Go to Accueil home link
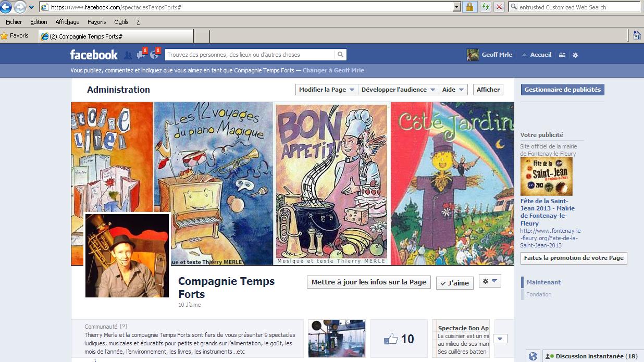The height and width of the screenshot is (362, 644). pos(540,55)
